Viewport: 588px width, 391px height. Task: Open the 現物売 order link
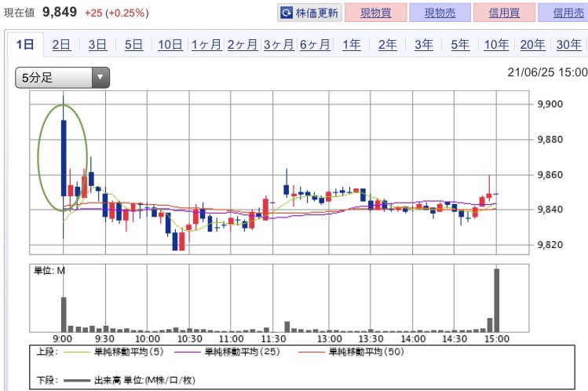[x=440, y=13]
